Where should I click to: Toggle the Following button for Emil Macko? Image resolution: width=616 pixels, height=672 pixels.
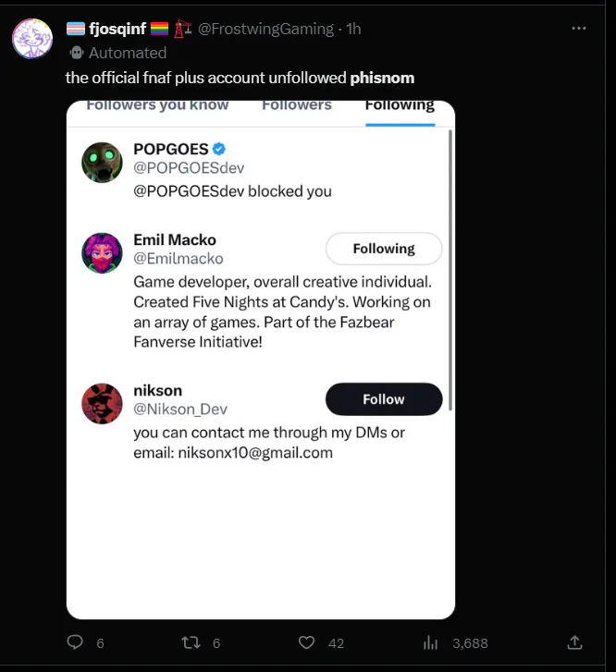384,249
